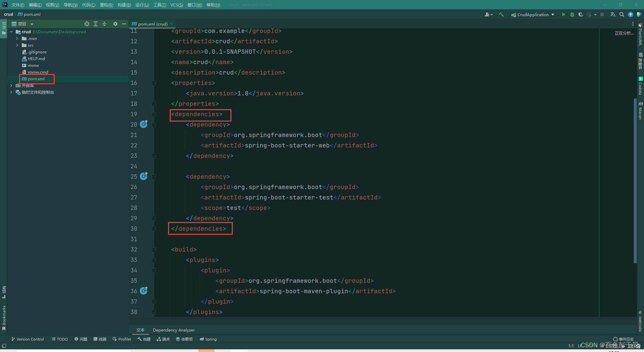Expand the external libraries node
This screenshot has width=644, height=352.
coord(11,86)
